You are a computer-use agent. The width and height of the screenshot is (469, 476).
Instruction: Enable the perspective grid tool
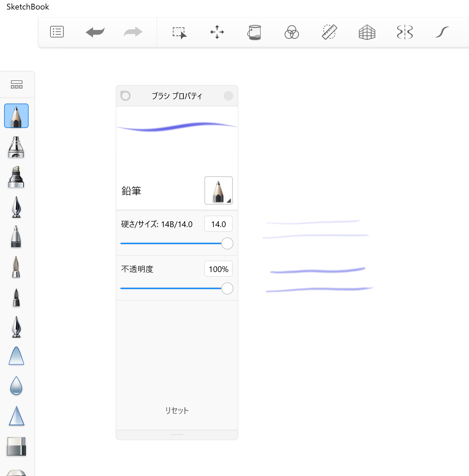(x=367, y=32)
